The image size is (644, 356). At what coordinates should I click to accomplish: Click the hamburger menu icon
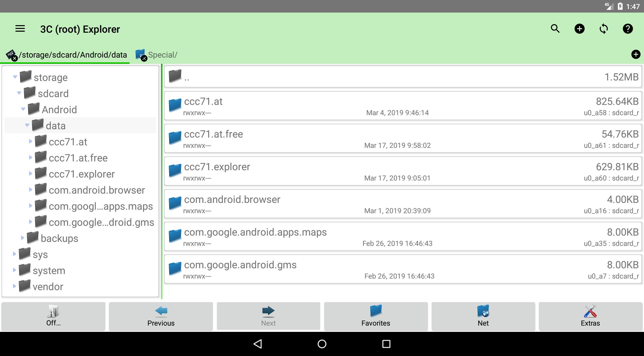pyautogui.click(x=21, y=28)
